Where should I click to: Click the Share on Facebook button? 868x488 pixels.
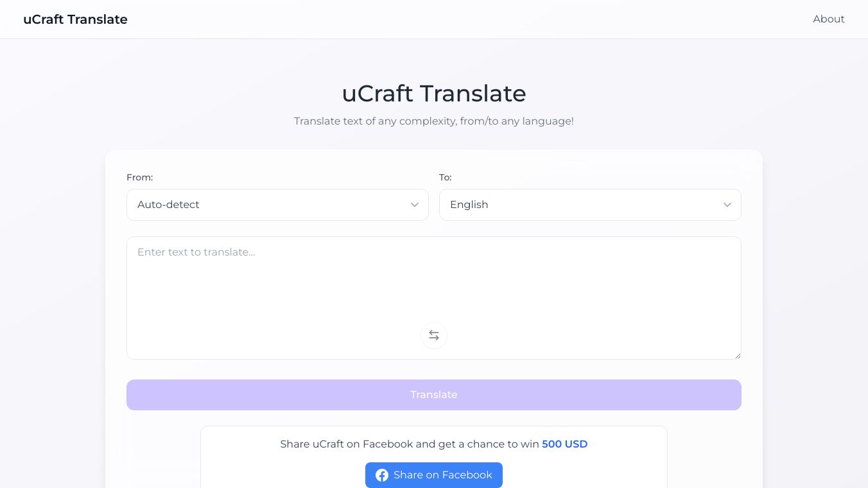pyautogui.click(x=434, y=475)
